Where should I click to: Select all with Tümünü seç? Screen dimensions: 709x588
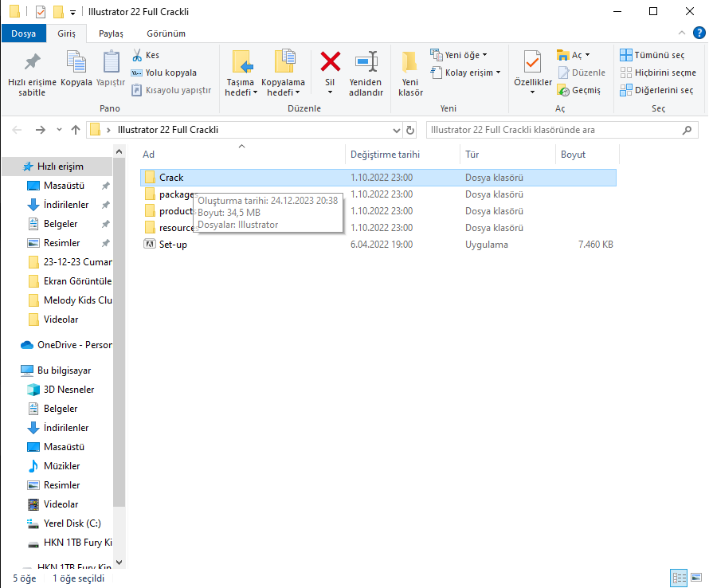pyautogui.click(x=652, y=55)
